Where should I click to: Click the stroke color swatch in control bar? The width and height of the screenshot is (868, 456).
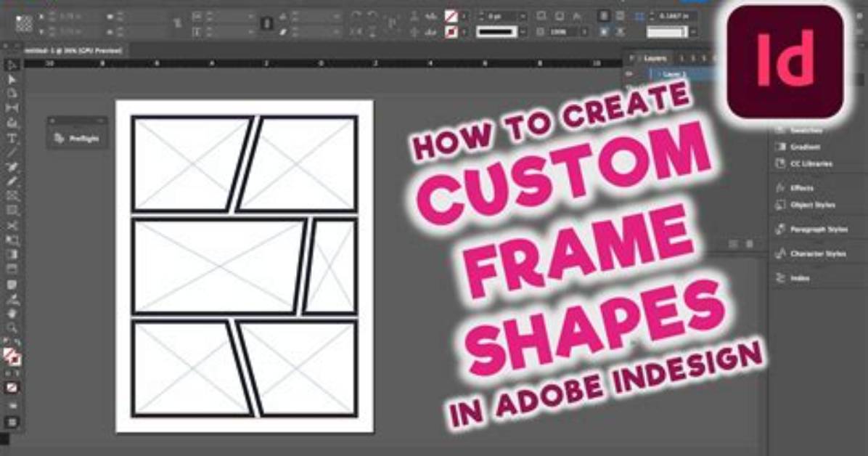tap(451, 32)
